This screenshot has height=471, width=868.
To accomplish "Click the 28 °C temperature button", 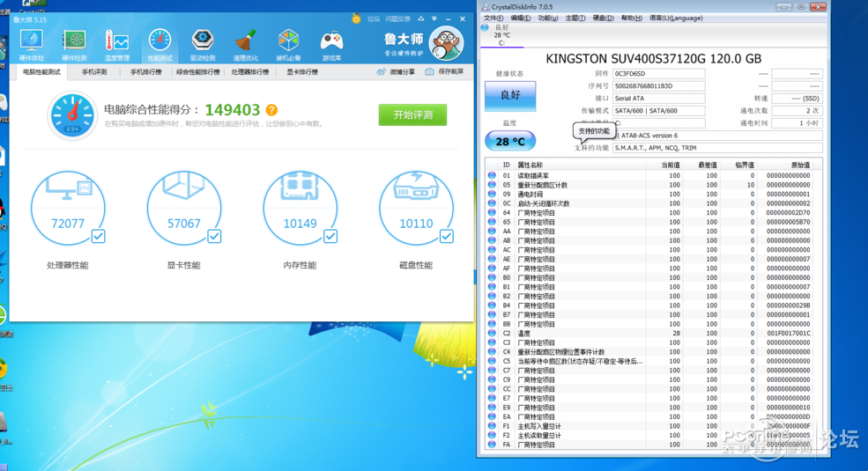I will tap(510, 142).
